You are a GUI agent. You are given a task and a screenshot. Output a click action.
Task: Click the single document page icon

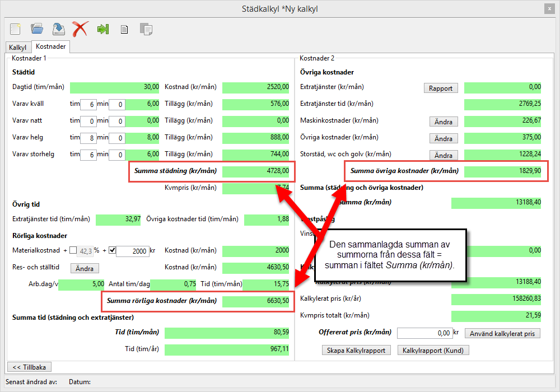(124, 29)
